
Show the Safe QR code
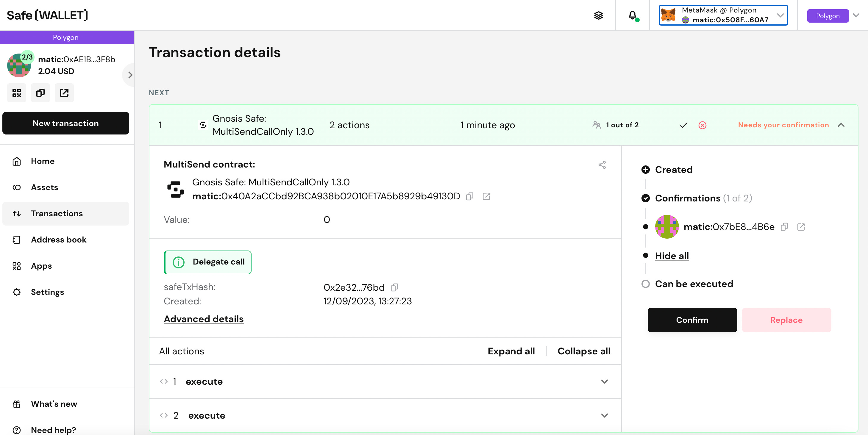click(16, 93)
